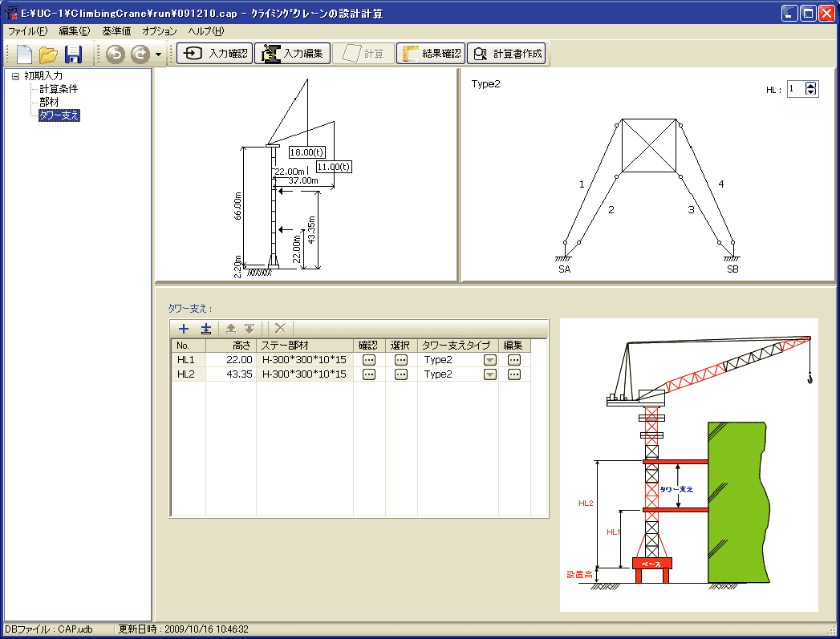Open the Type2 dropdown for HL2
Screen dimensions: 840x639
pyautogui.click(x=489, y=374)
